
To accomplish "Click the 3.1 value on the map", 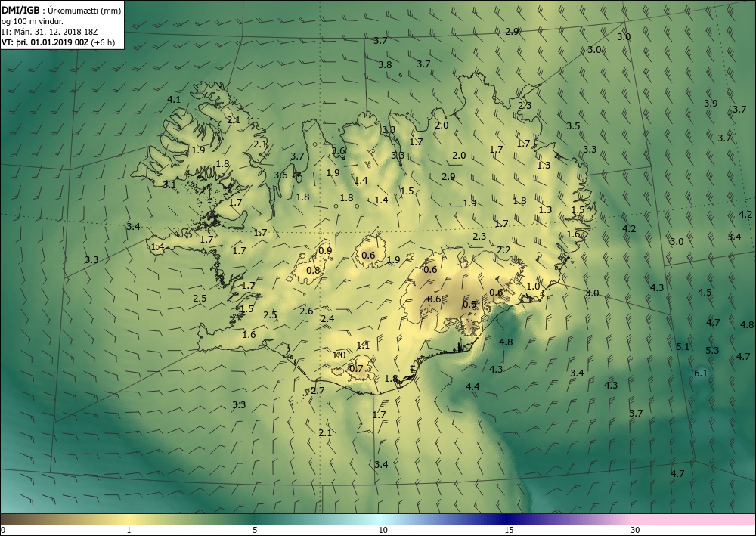I will (x=169, y=184).
